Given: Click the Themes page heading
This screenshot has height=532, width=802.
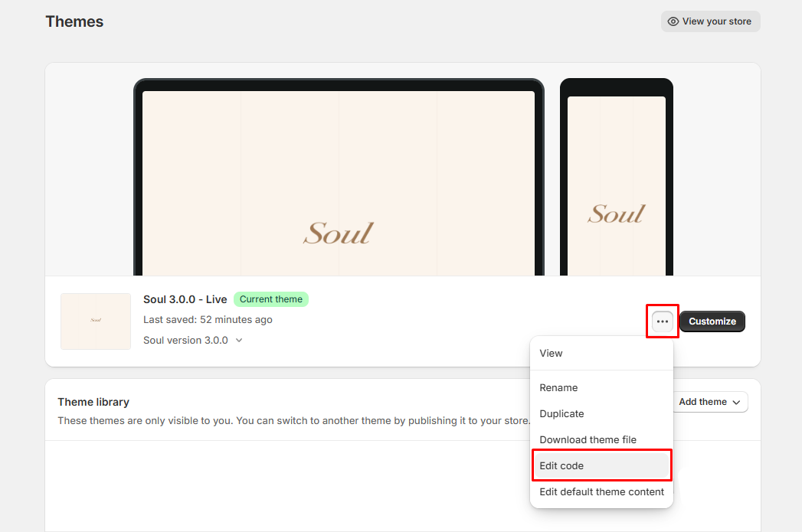Looking at the screenshot, I should point(74,21).
